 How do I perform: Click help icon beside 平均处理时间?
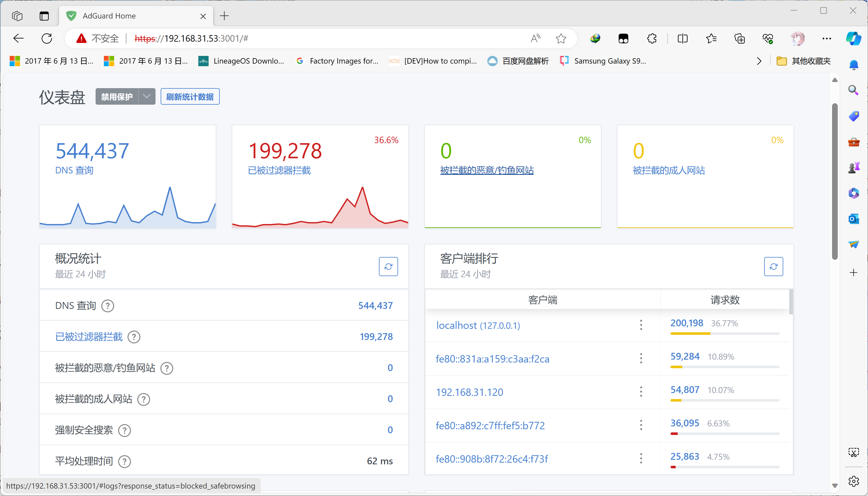[124, 461]
